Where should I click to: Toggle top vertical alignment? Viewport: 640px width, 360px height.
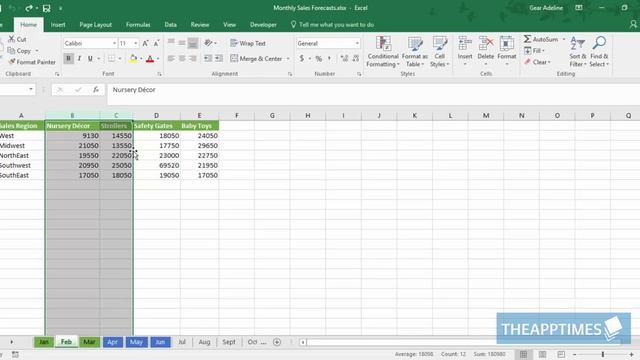[171, 43]
